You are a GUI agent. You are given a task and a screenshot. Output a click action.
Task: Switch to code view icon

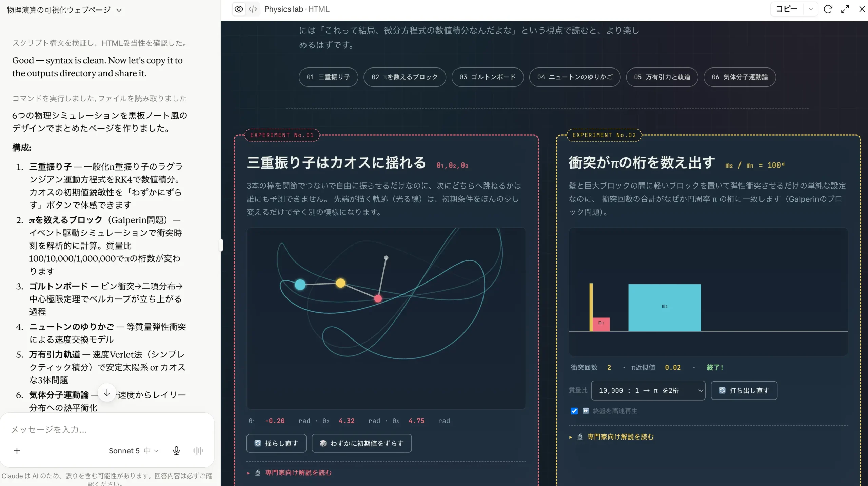[253, 9]
